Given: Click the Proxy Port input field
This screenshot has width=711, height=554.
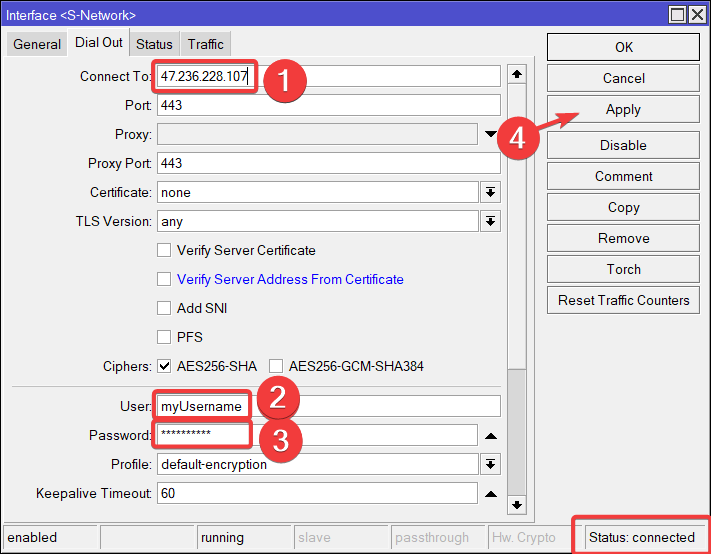Looking at the screenshot, I should pyautogui.click(x=329, y=163).
